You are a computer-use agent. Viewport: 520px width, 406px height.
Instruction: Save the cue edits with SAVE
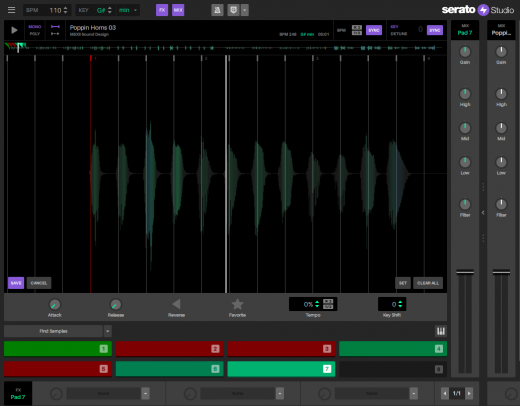16,283
